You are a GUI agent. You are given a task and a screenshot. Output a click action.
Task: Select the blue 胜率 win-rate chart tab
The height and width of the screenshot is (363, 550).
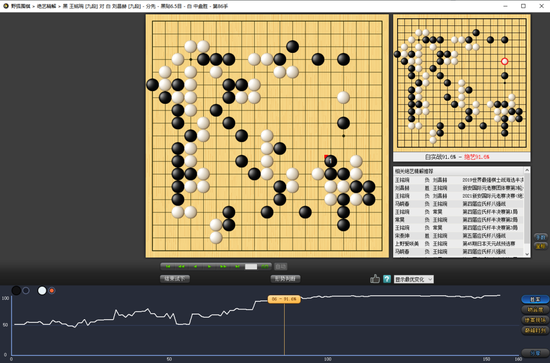[535, 299]
